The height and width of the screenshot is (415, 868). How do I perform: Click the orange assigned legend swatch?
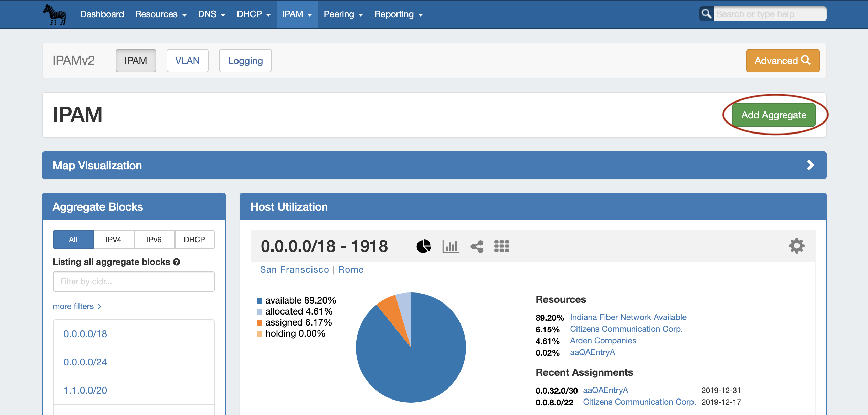(x=260, y=323)
